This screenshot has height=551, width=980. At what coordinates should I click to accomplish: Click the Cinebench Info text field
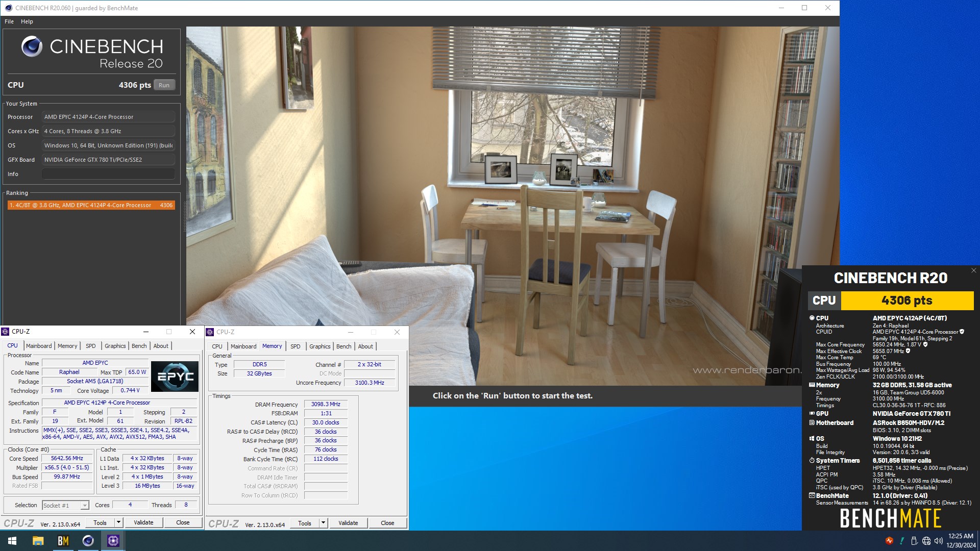[x=108, y=174]
